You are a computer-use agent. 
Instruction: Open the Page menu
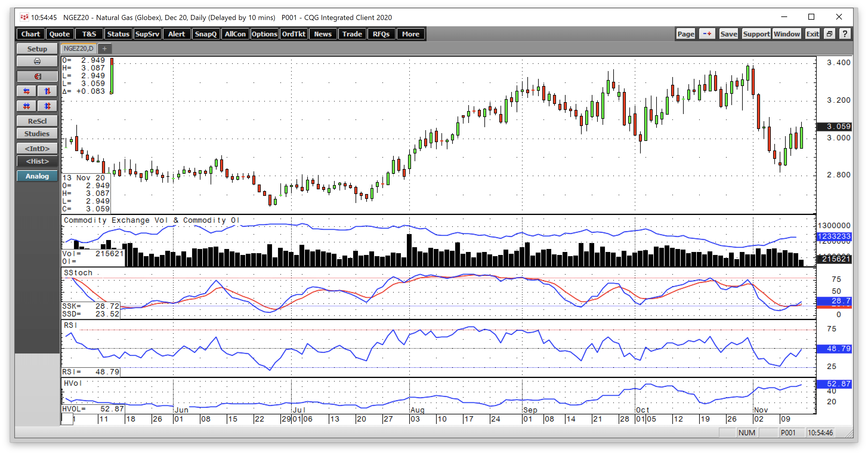point(685,33)
